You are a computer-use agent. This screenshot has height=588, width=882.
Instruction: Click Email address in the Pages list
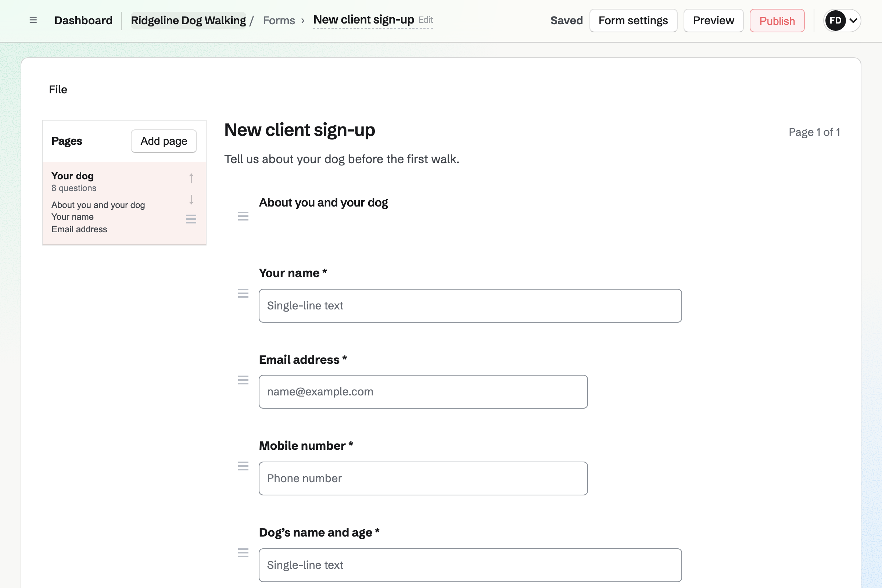pyautogui.click(x=79, y=229)
